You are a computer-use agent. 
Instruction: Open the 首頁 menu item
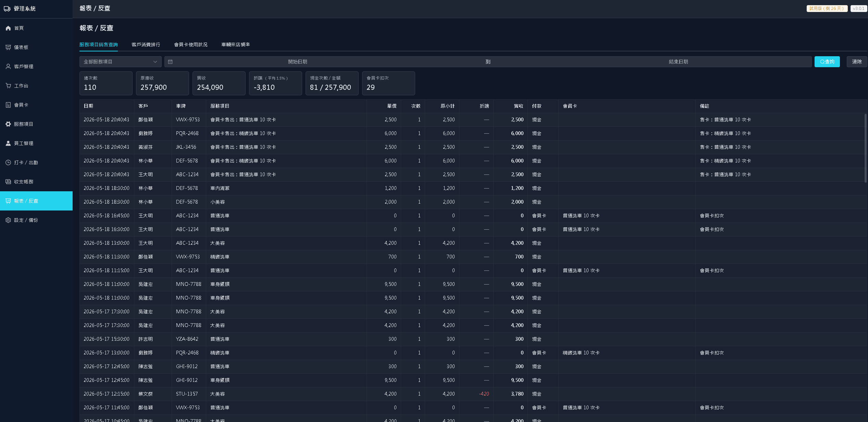36,28
